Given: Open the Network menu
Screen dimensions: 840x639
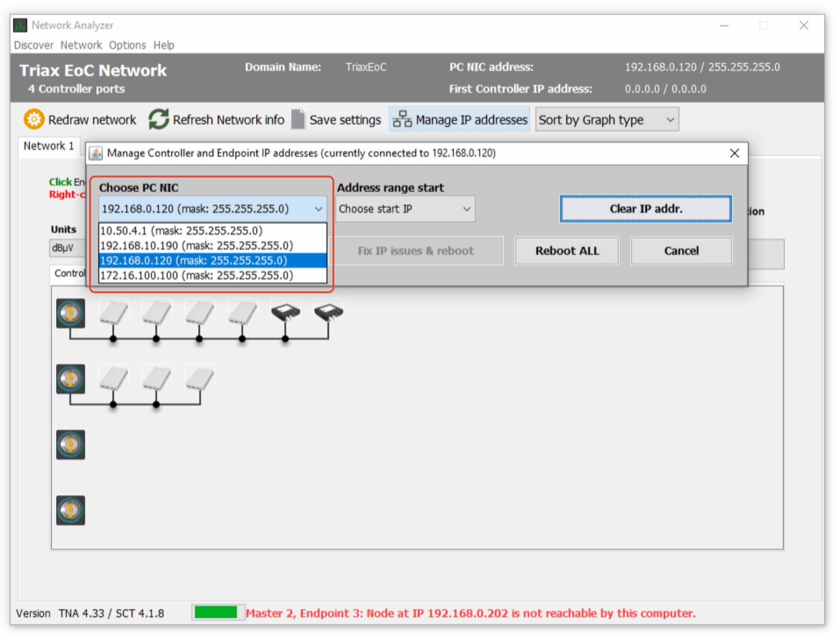Looking at the screenshot, I should [x=81, y=45].
